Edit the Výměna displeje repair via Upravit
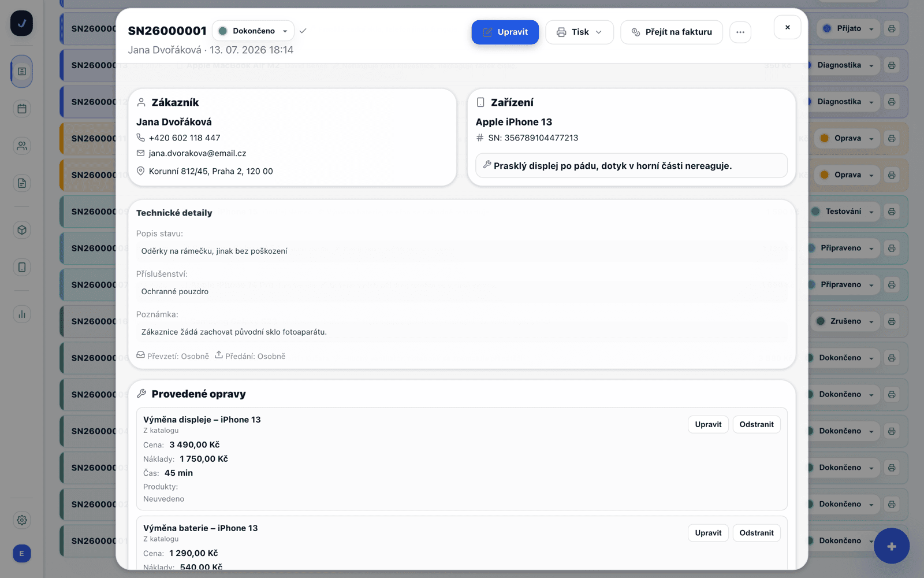924x578 pixels. pyautogui.click(x=708, y=424)
